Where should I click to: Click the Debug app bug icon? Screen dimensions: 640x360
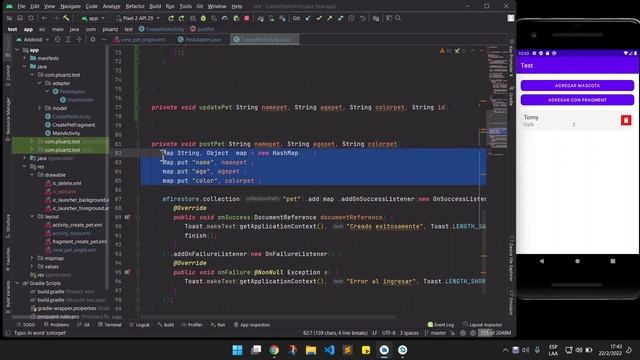pyautogui.click(x=203, y=18)
